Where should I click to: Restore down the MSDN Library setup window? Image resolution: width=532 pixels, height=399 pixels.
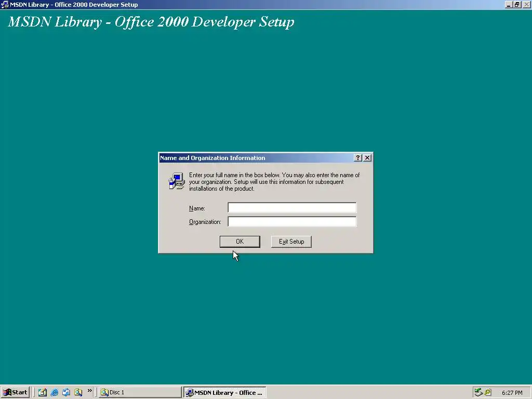[517, 5]
